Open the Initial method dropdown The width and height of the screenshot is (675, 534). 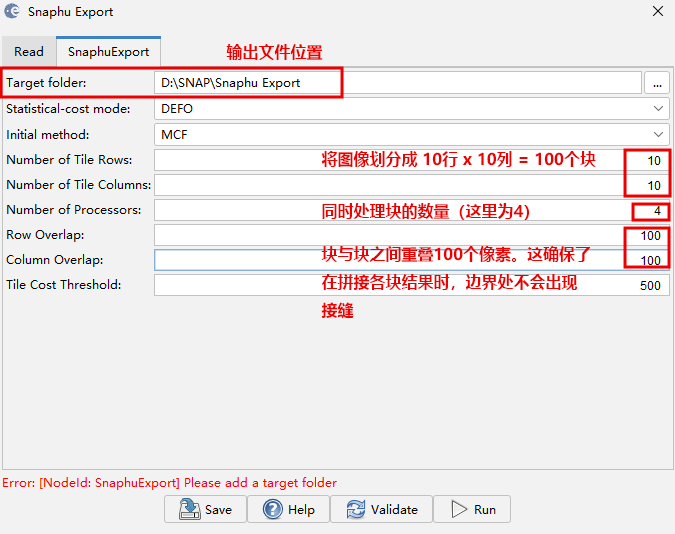tap(412, 134)
